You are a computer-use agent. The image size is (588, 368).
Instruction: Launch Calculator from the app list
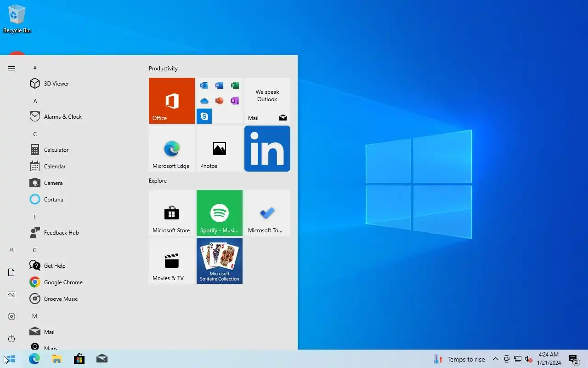click(x=83, y=150)
